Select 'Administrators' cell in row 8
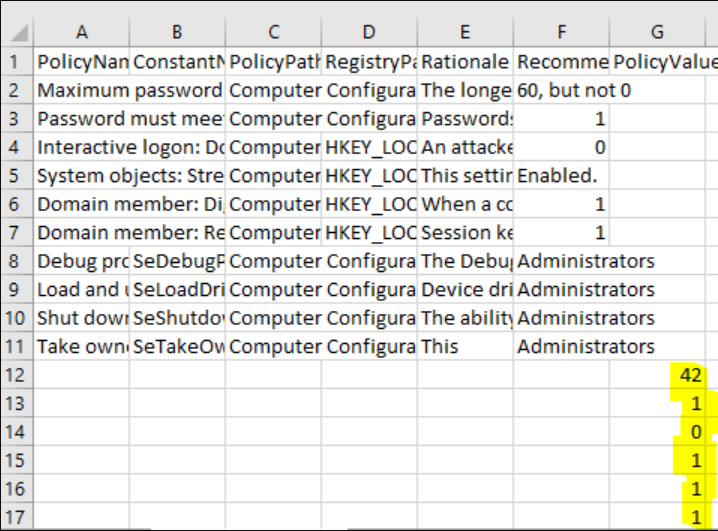718x531 pixels. point(561,261)
